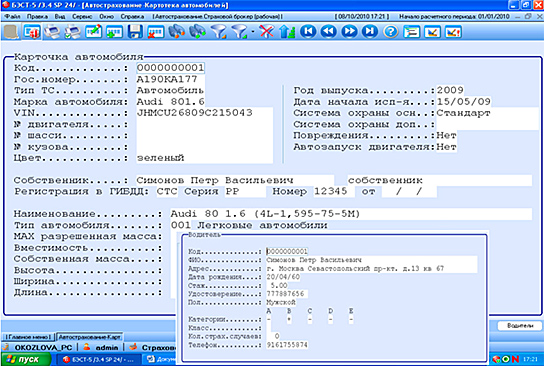The width and height of the screenshot is (544, 366).
Task: Click the car Код field 0000000001
Action: (x=170, y=68)
